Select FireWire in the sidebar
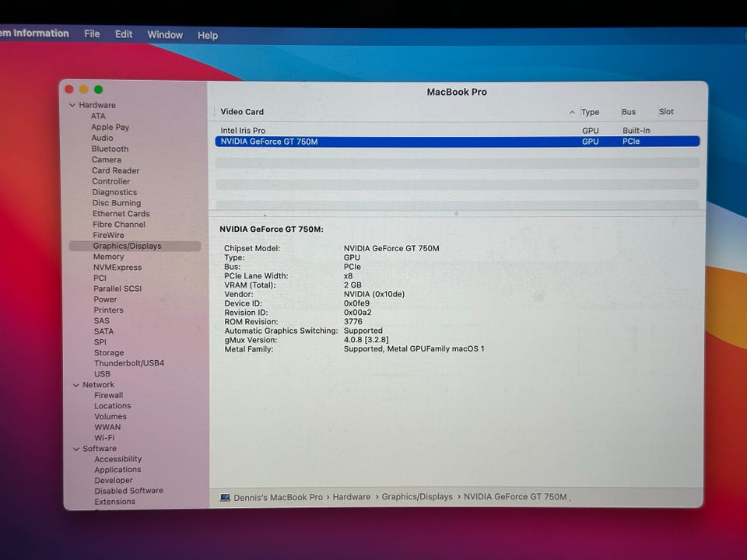Screen dimensions: 747x560 coord(108,235)
